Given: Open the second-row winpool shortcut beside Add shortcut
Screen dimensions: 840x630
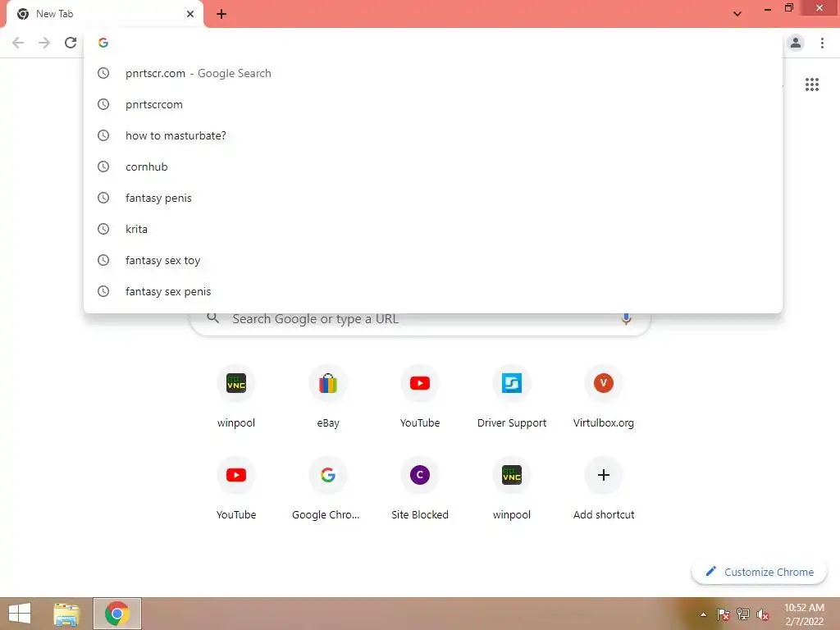Looking at the screenshot, I should pos(512,488).
